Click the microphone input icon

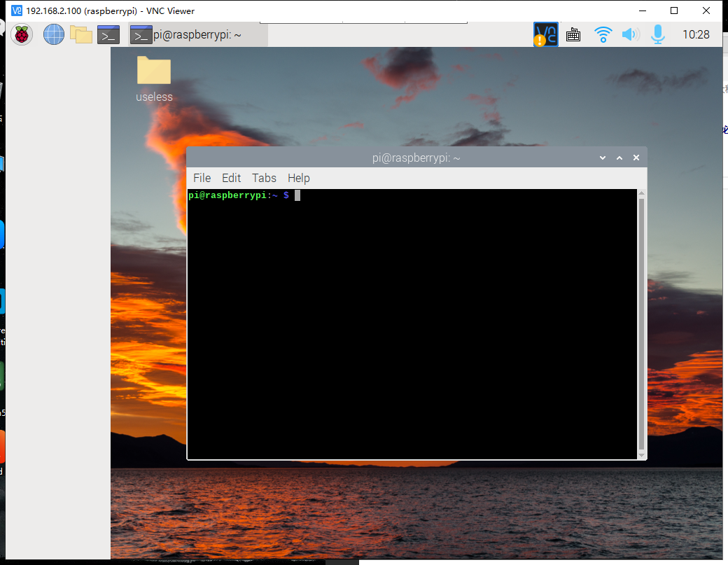[658, 34]
